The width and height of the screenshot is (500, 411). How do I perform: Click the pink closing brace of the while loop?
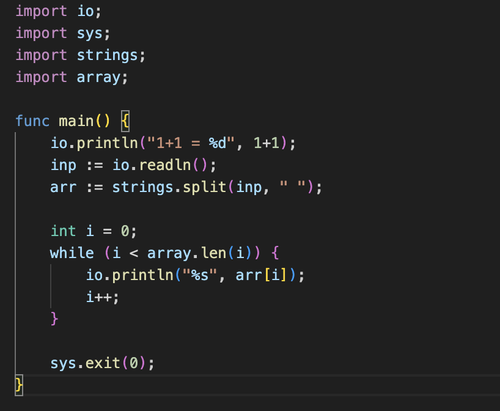click(54, 319)
